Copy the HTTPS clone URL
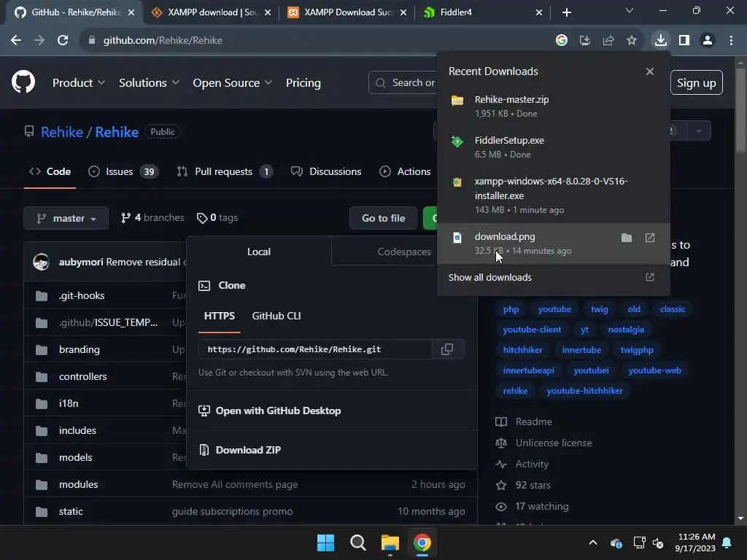Image resolution: width=747 pixels, height=560 pixels. pos(447,349)
